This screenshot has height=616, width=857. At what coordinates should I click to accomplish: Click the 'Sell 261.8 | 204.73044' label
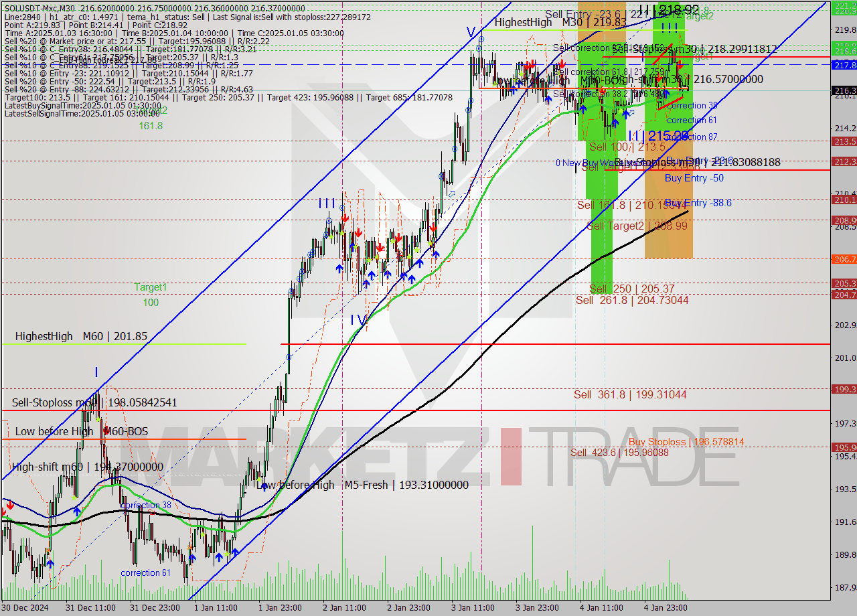pos(632,300)
